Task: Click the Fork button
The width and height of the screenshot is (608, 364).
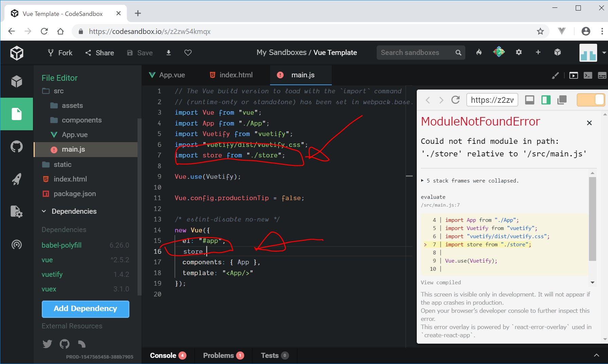Action: click(x=60, y=53)
